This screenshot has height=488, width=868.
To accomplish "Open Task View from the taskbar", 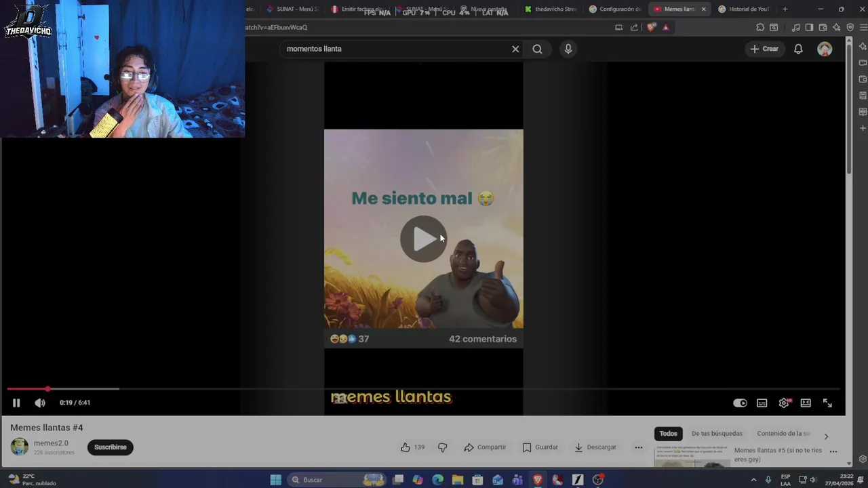I will 398,480.
